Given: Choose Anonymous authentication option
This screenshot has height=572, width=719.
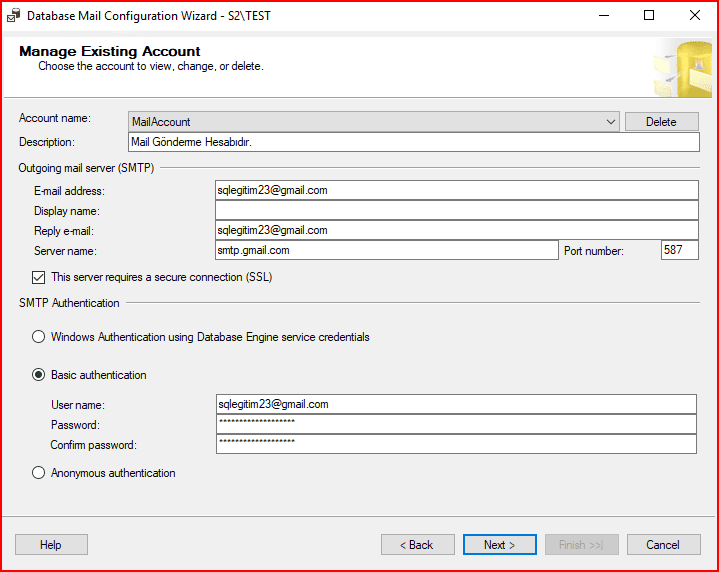Looking at the screenshot, I should [x=39, y=473].
